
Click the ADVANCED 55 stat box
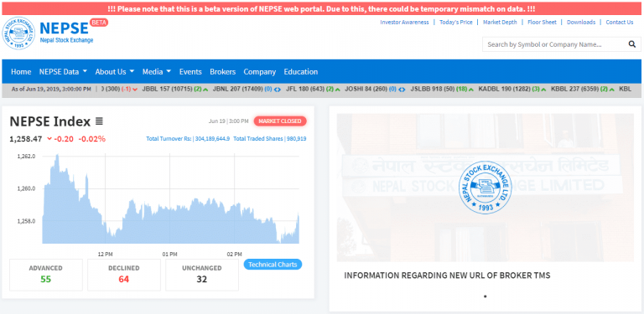click(x=45, y=275)
